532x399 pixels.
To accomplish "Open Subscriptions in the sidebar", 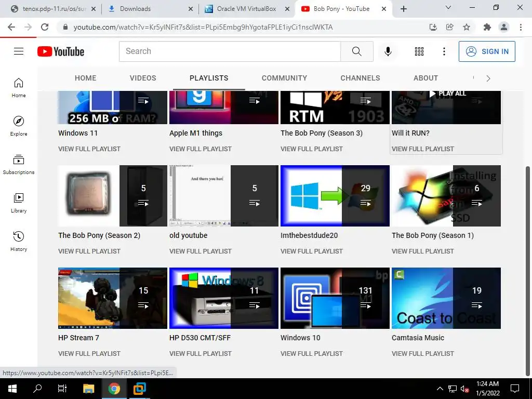I will 19,164.
